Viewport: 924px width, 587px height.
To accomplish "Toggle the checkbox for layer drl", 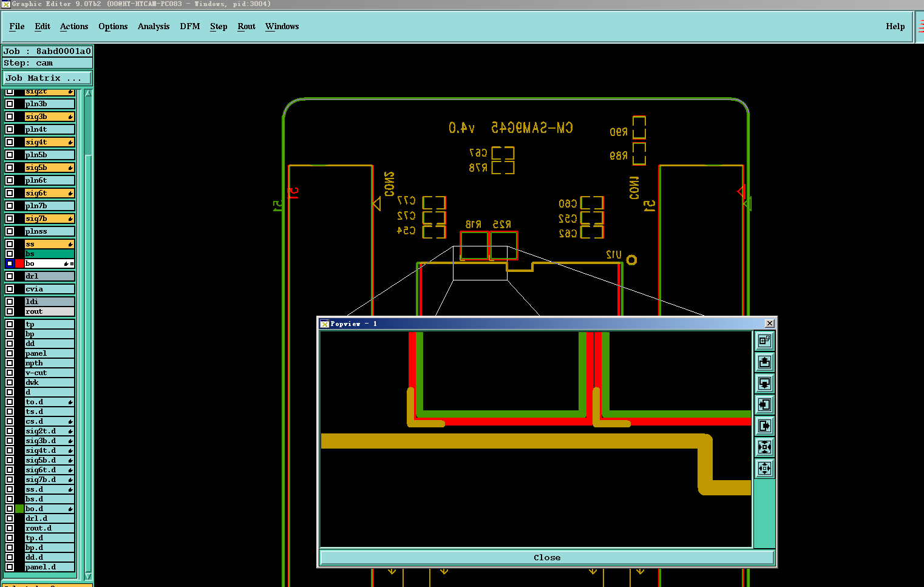I will point(10,276).
